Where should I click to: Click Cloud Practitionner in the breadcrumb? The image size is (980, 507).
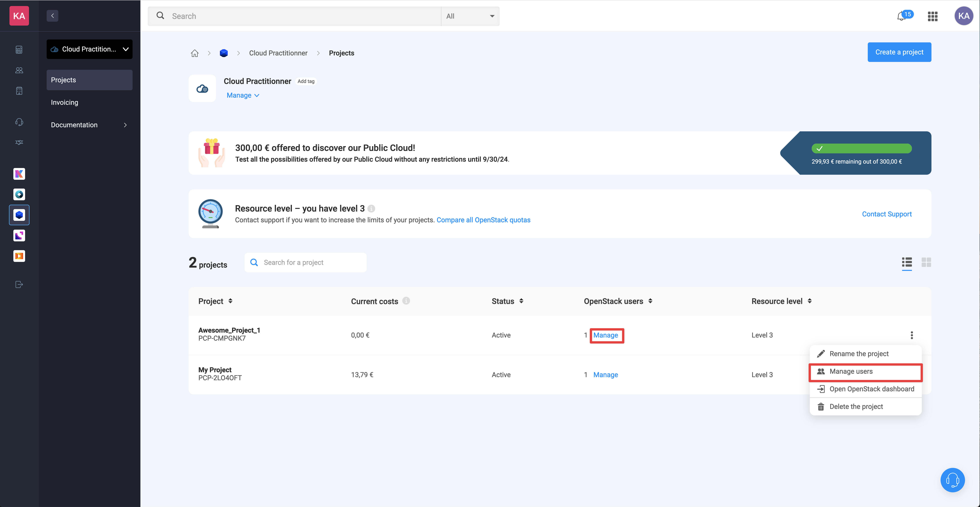(278, 53)
